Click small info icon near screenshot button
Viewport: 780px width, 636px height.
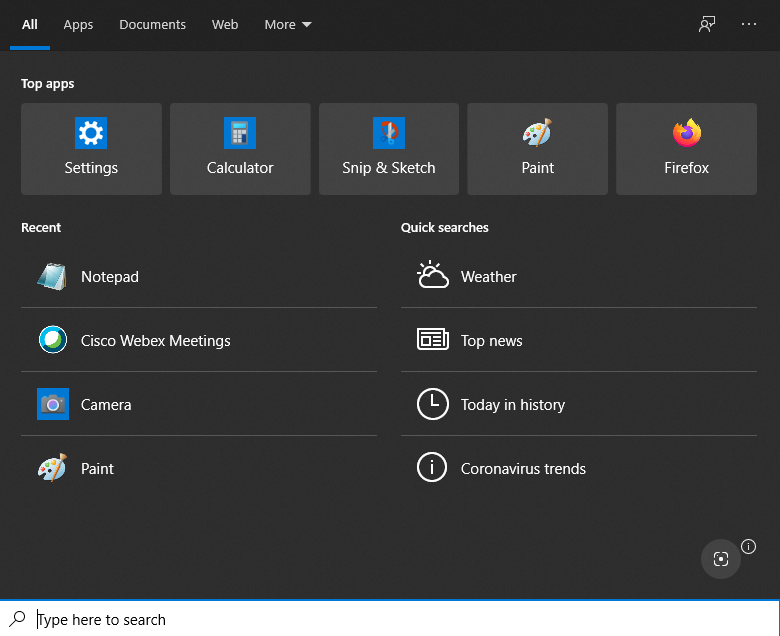tap(748, 546)
